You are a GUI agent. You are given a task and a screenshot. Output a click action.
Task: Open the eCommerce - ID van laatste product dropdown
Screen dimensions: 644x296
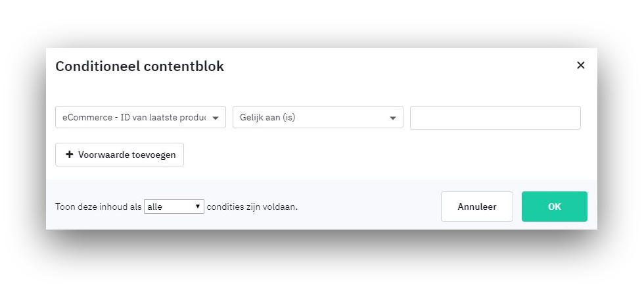[141, 117]
